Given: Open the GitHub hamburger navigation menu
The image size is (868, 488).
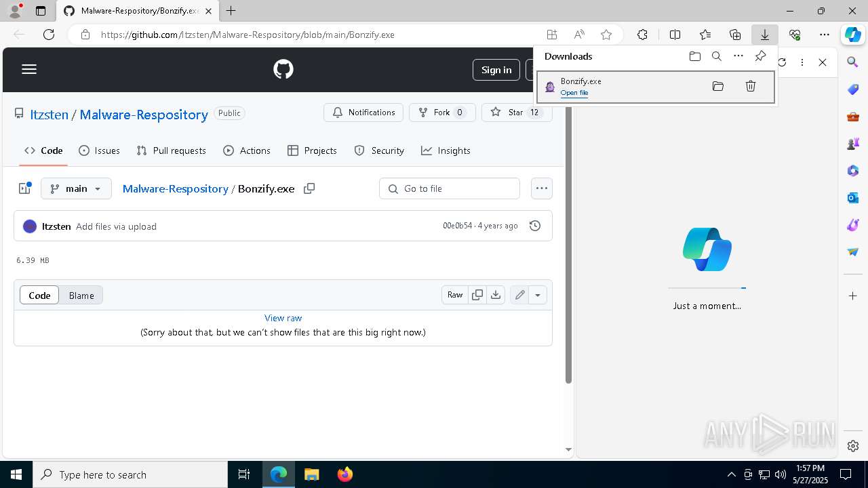Looking at the screenshot, I should pos(29,69).
